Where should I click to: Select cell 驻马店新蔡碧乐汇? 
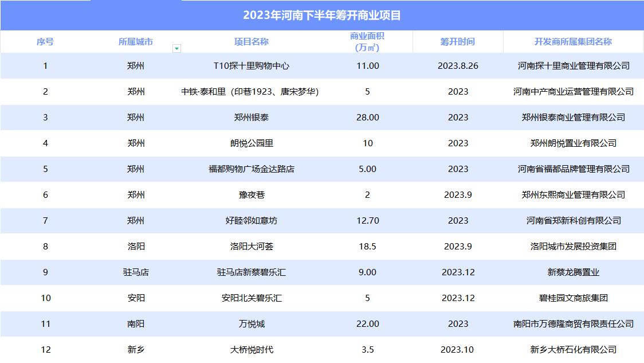(252, 272)
